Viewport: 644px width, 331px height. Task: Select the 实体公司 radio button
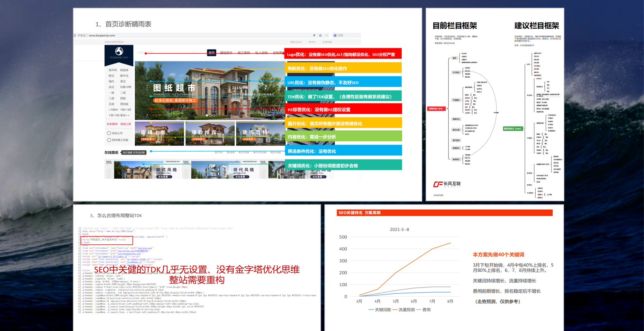(x=109, y=133)
